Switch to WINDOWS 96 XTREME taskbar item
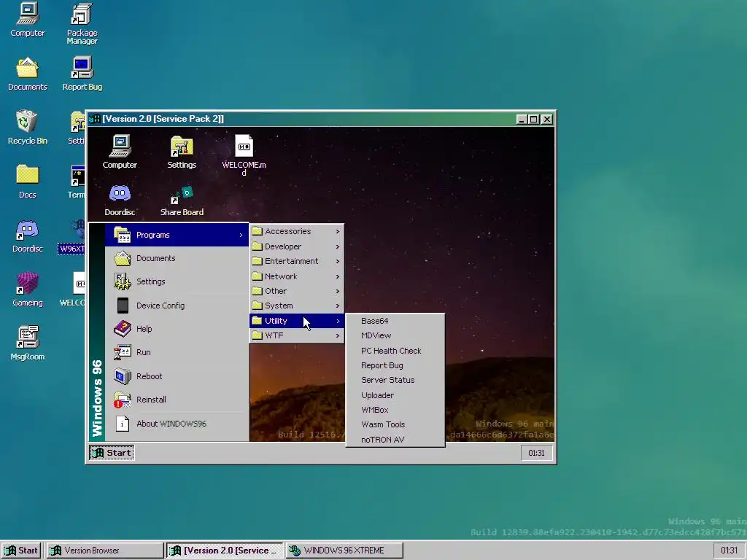This screenshot has width=747, height=560. (344, 551)
